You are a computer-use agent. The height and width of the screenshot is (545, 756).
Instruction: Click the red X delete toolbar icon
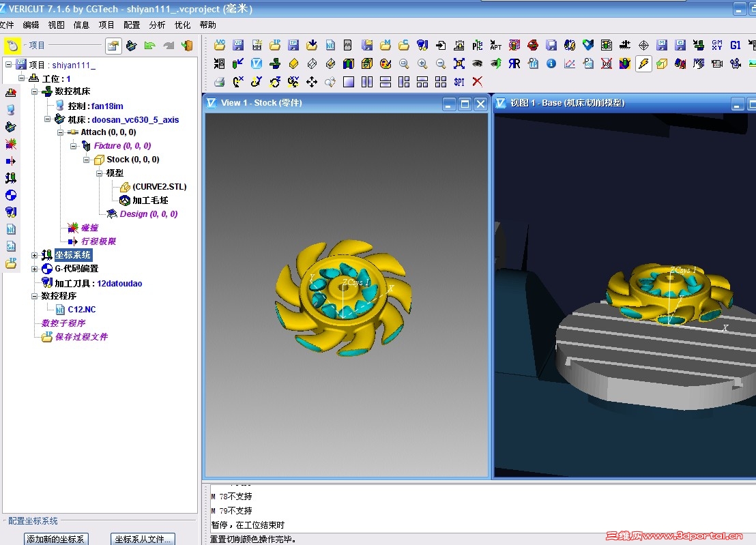point(478,82)
